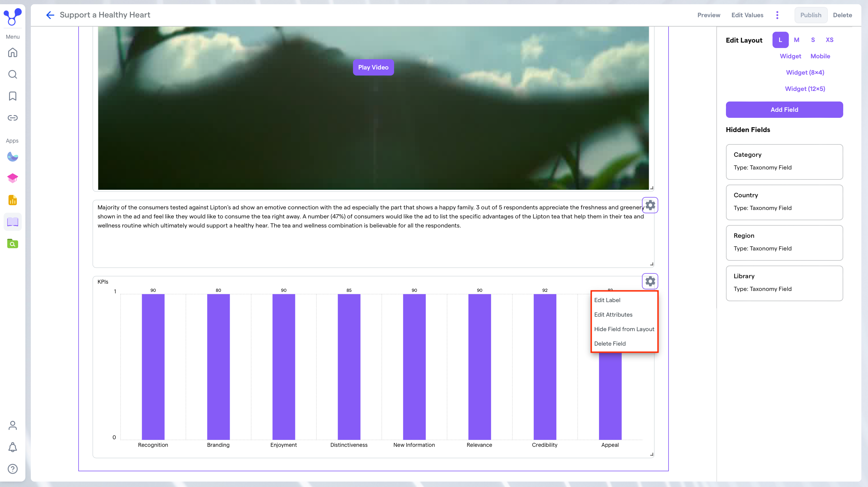
Task: Click the Credibility bar in the chart
Action: click(545, 367)
